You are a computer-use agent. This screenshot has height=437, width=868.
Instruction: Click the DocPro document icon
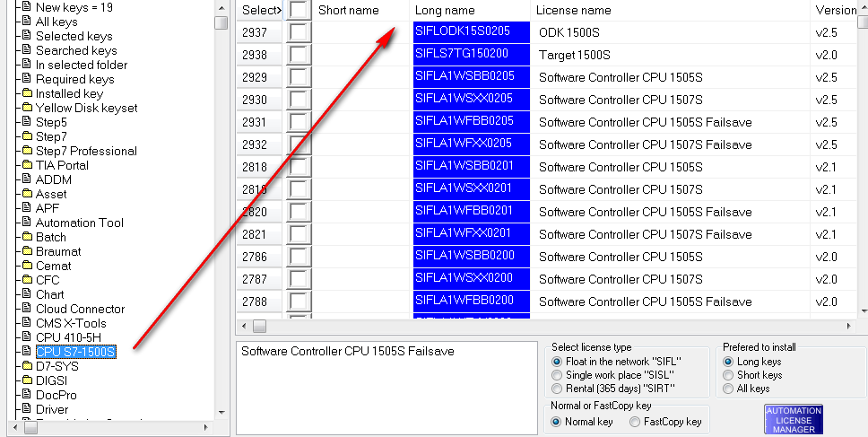[27, 395]
